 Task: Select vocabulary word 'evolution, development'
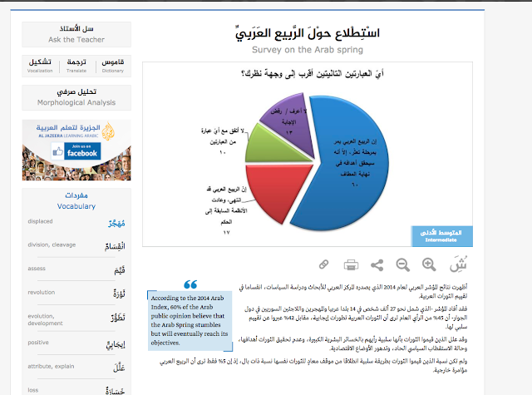pos(45,319)
